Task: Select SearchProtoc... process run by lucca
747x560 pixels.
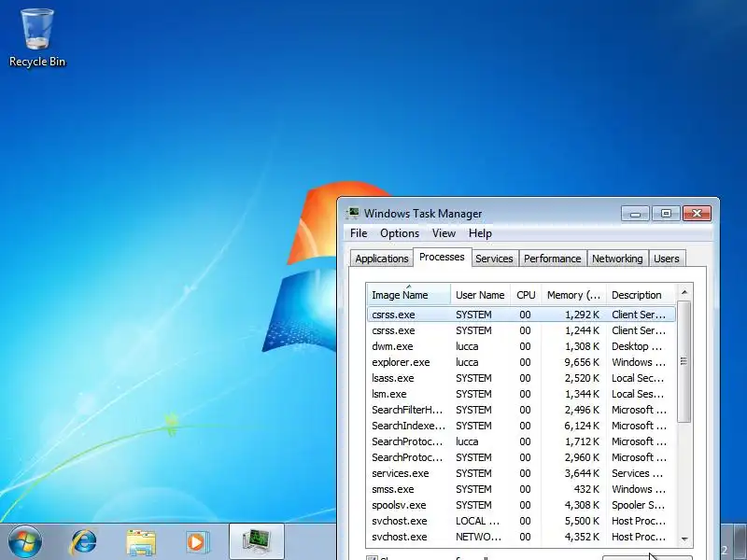Action: (x=522, y=441)
